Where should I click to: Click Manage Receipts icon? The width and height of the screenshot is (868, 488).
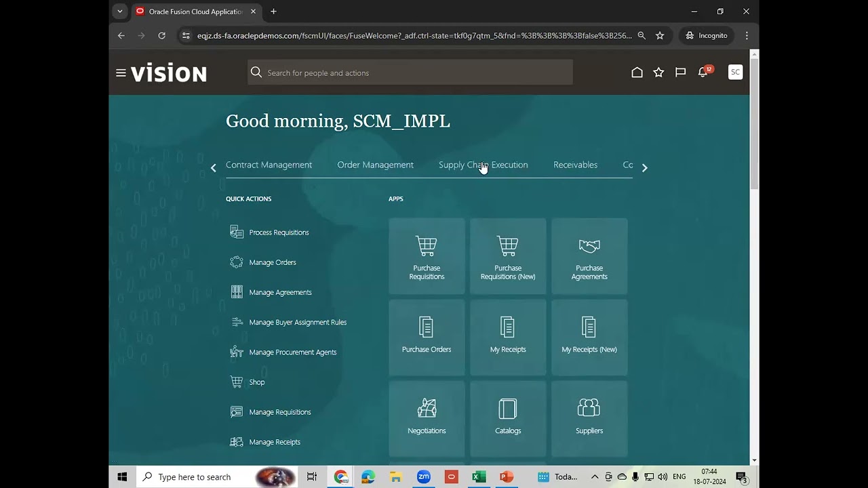point(237,442)
